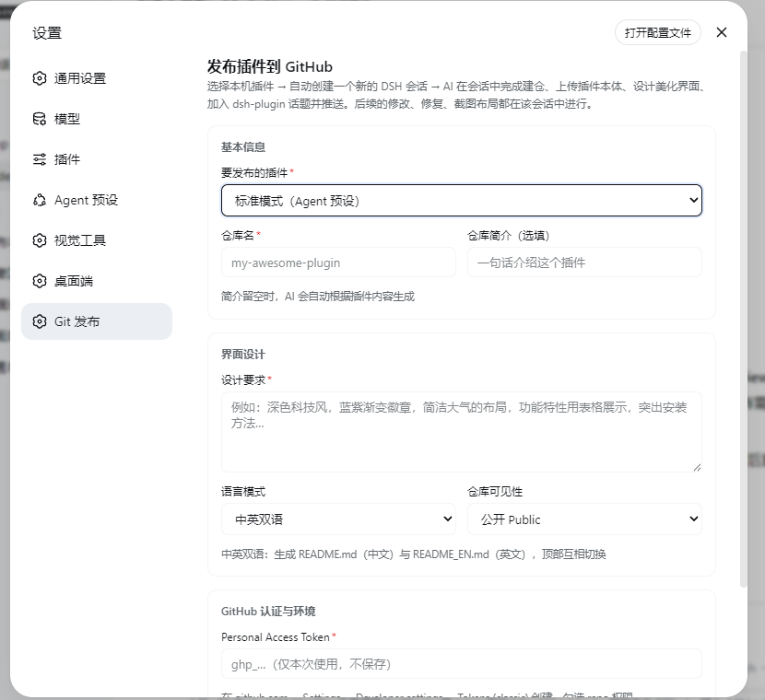Image resolution: width=765 pixels, height=700 pixels.
Task: Open the 要发布的插件 dropdown
Action: click(462, 201)
